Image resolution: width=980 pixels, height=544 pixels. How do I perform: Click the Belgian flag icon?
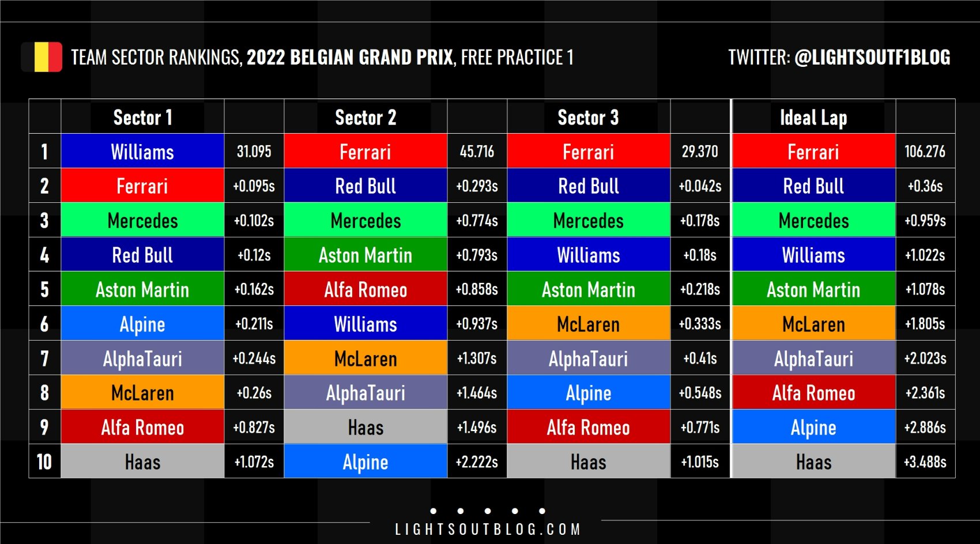click(42, 57)
